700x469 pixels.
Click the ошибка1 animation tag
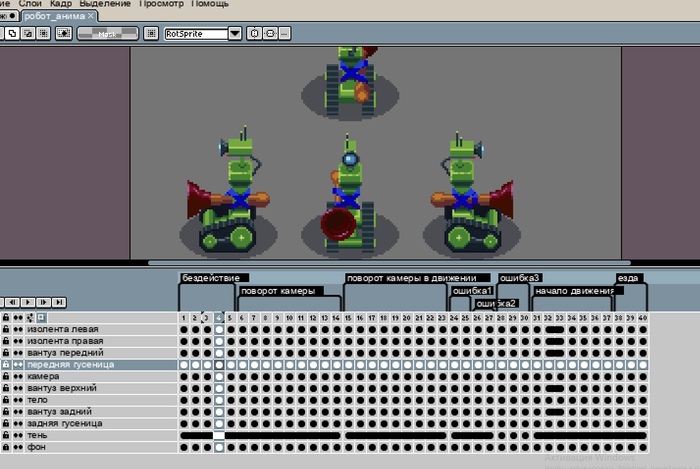coord(472,291)
